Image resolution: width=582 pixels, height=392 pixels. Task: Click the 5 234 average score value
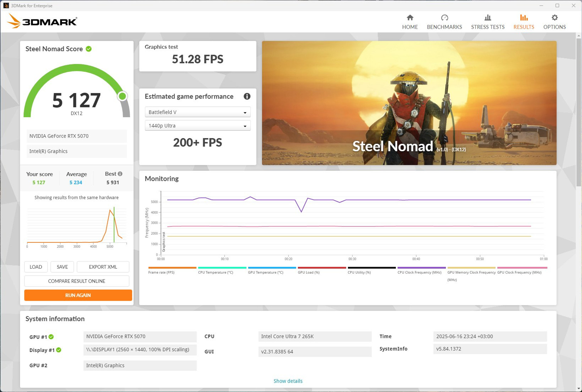click(x=76, y=182)
